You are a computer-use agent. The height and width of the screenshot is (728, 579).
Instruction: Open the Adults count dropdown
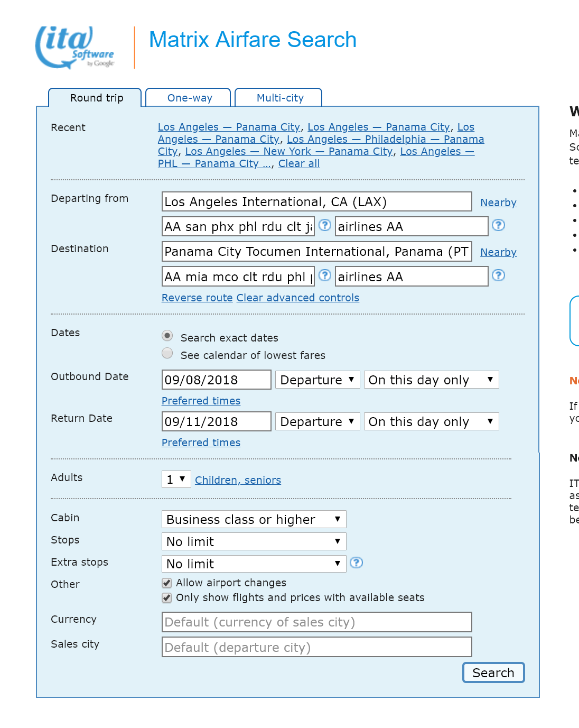pos(176,479)
